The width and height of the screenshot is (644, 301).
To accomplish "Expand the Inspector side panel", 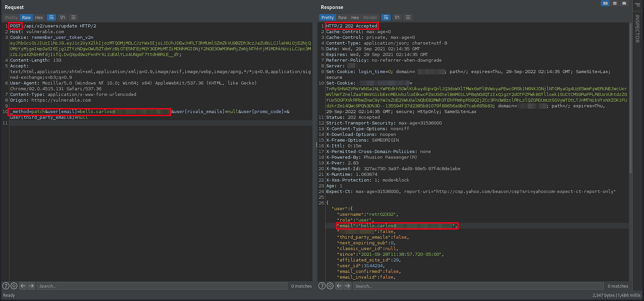I will (637, 29).
